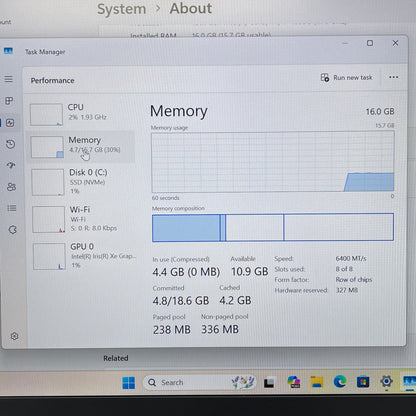The height and width of the screenshot is (416, 416).
Task: Open the App history page icon
Action: pos(11,144)
